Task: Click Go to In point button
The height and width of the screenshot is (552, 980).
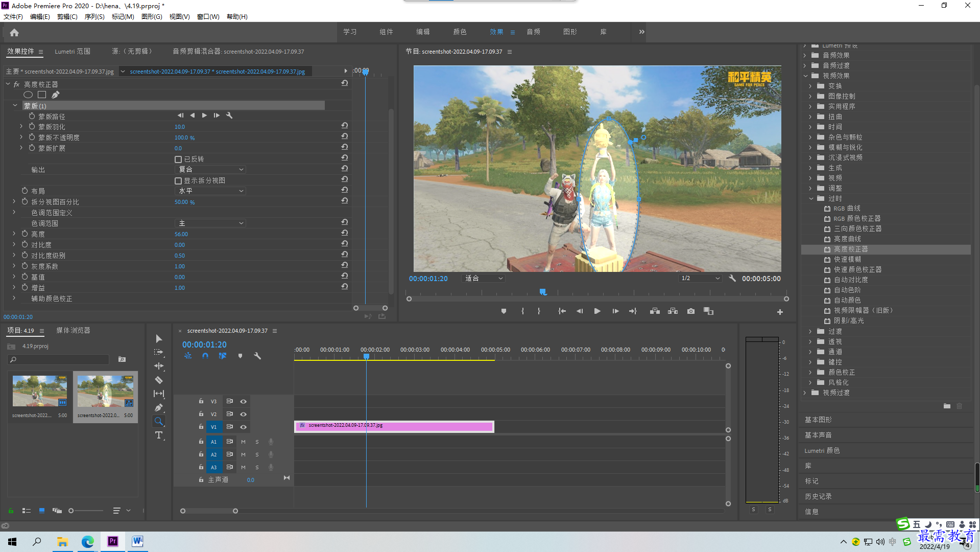Action: pyautogui.click(x=562, y=311)
